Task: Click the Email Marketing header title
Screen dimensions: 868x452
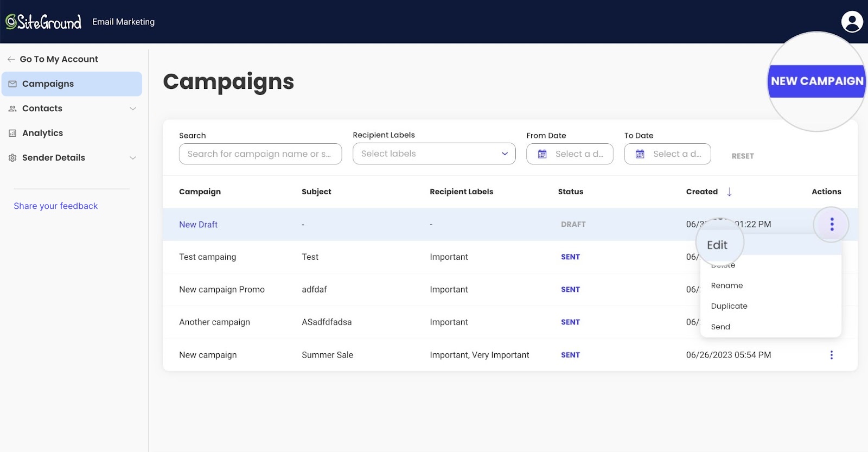Action: coord(123,22)
